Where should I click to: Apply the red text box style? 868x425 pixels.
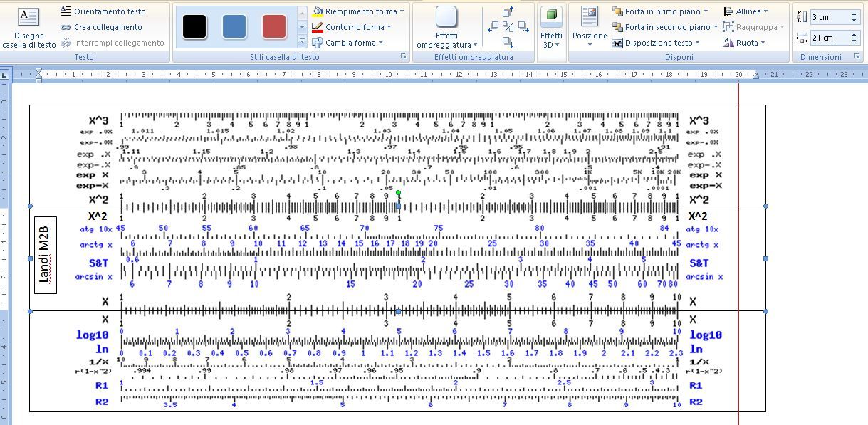(274, 26)
